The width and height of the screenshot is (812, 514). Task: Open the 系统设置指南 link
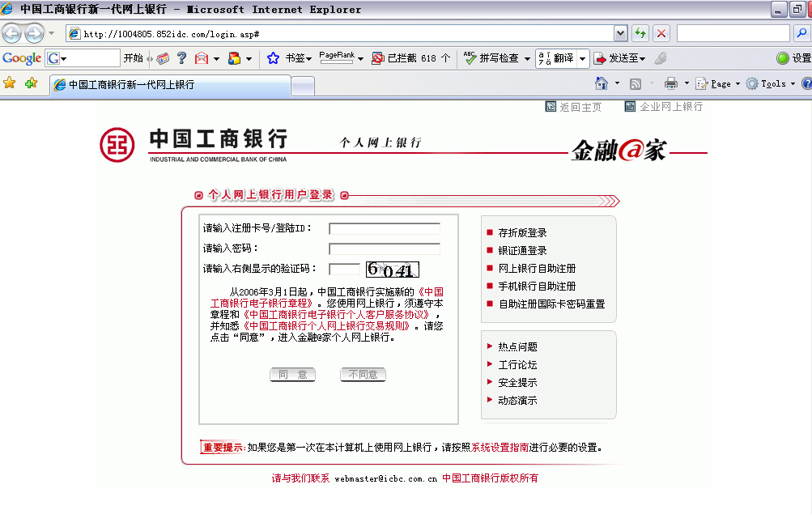(500, 448)
